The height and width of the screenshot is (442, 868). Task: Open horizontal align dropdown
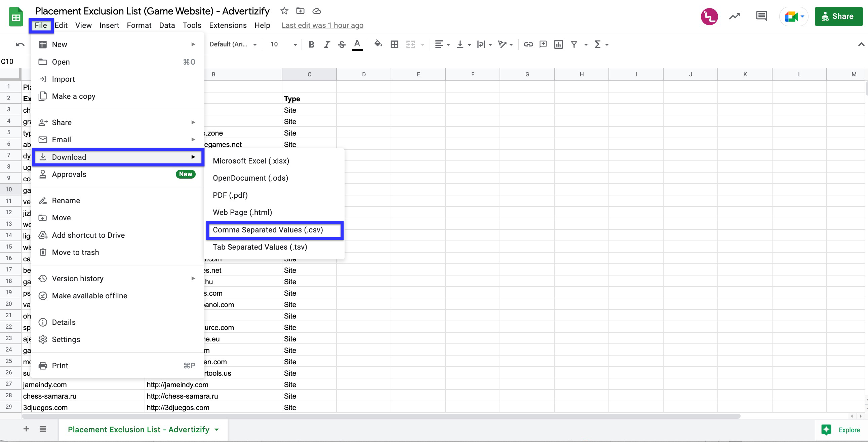click(442, 44)
